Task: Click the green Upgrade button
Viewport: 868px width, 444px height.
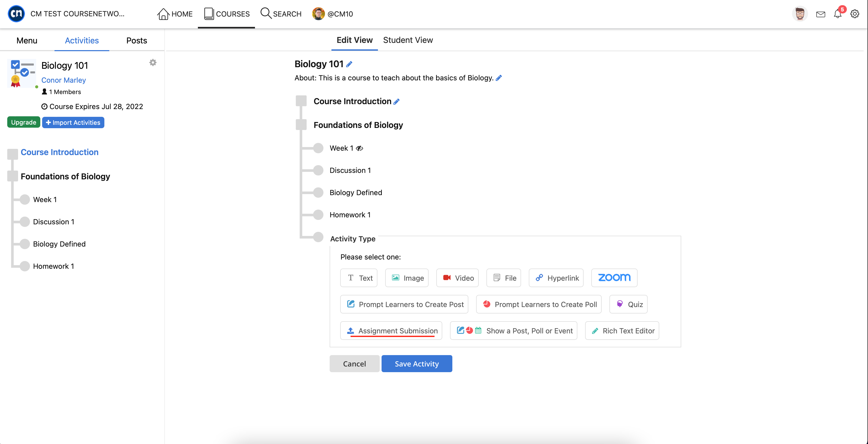Action: click(24, 122)
